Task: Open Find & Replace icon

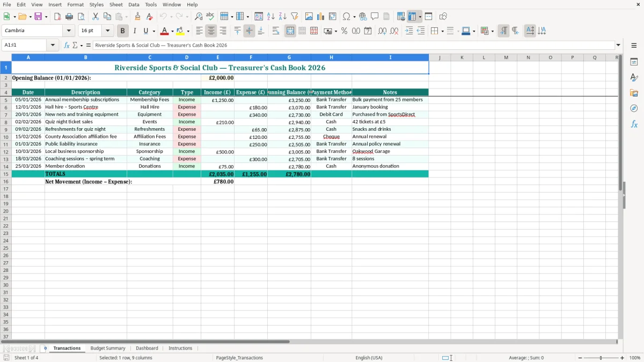Action: pos(199,17)
